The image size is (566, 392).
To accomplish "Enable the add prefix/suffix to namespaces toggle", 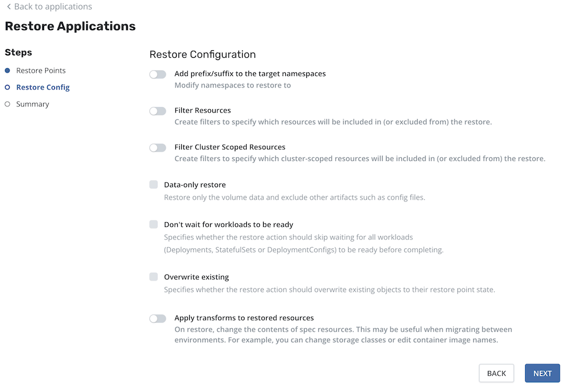I will click(158, 74).
